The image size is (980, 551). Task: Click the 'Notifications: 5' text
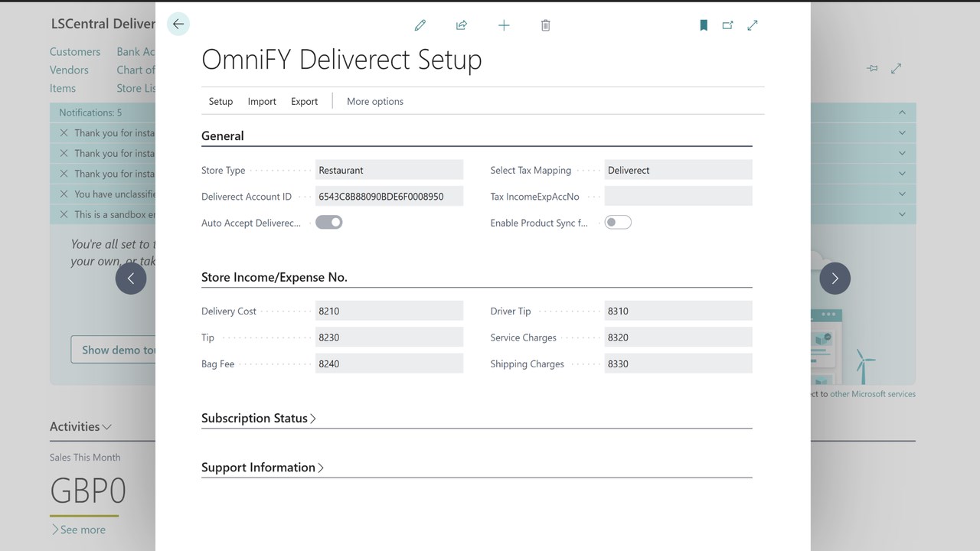click(x=90, y=112)
